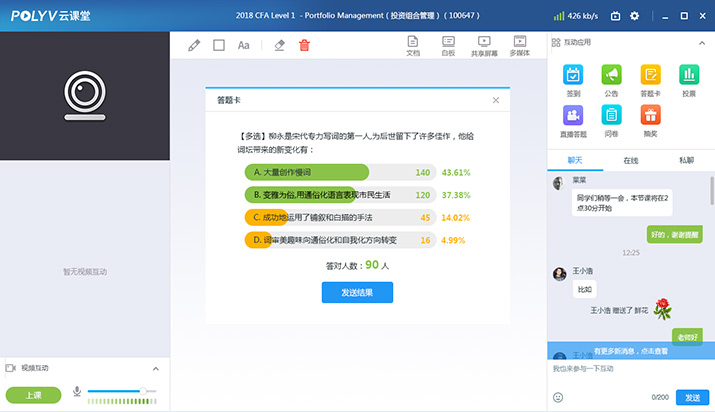Switch to the 在线 tab
The width and height of the screenshot is (715, 412).
[x=631, y=160]
